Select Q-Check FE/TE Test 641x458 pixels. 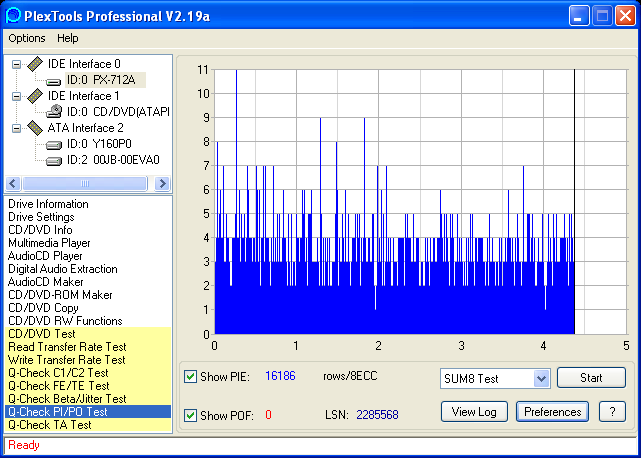pos(88,386)
